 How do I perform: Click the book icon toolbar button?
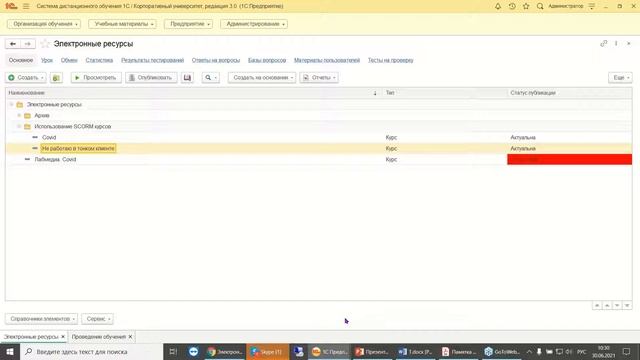click(187, 78)
